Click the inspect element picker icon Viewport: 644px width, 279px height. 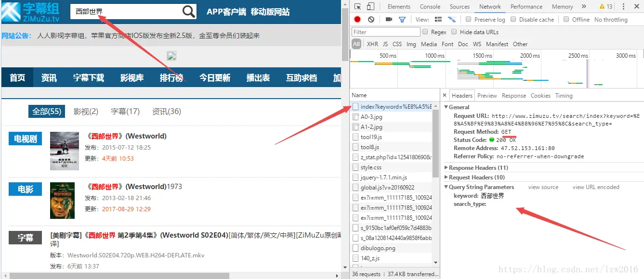357,6
